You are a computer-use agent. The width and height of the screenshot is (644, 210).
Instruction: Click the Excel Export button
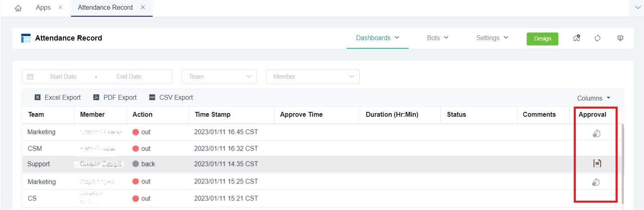click(58, 97)
